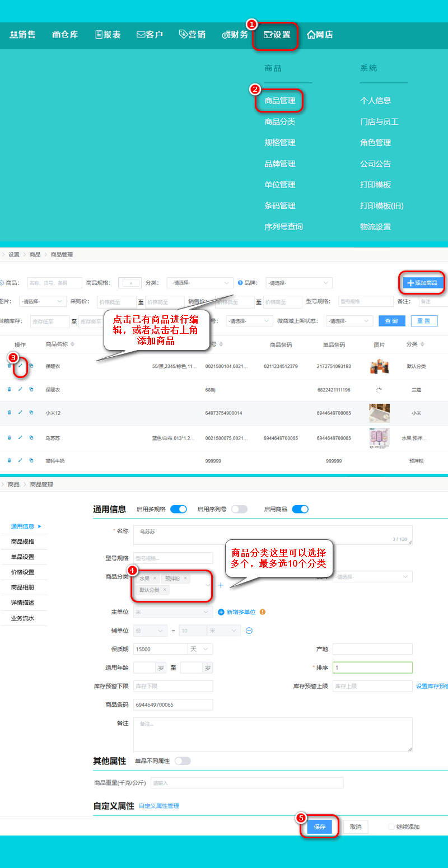Copy the 保暖衣 row with barcode 2172751093193

(x=31, y=366)
